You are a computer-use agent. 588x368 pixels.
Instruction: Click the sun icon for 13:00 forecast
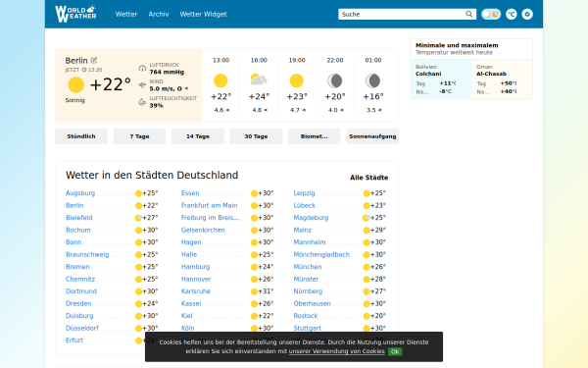coord(220,80)
